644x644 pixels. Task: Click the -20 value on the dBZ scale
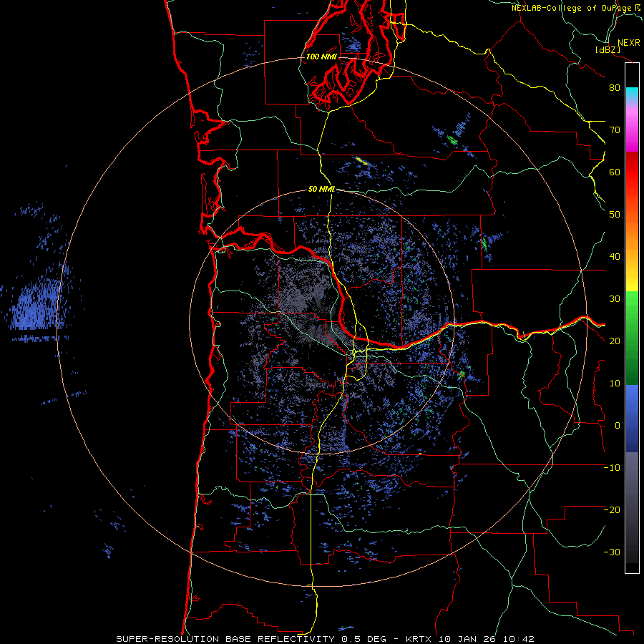pyautogui.click(x=612, y=510)
